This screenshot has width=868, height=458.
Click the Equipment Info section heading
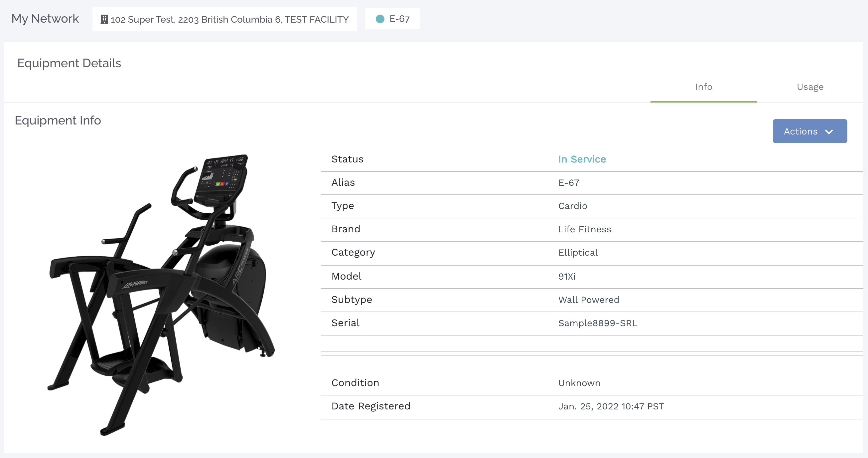point(58,120)
